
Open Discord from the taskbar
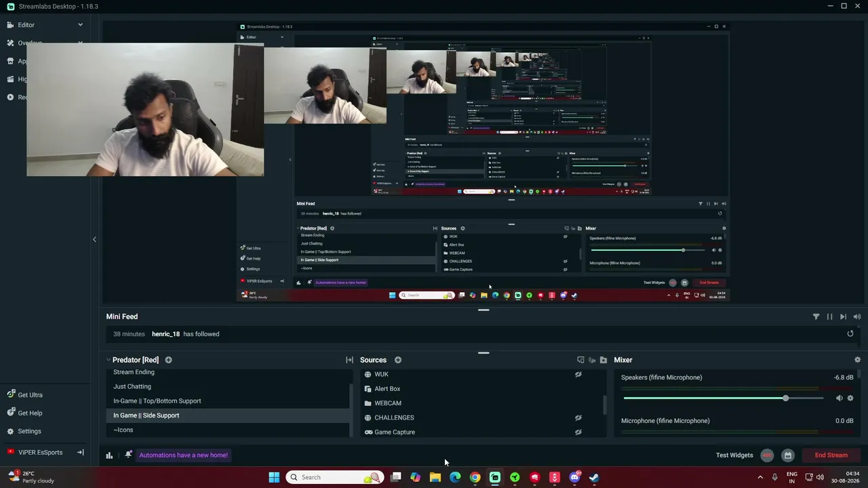click(574, 477)
